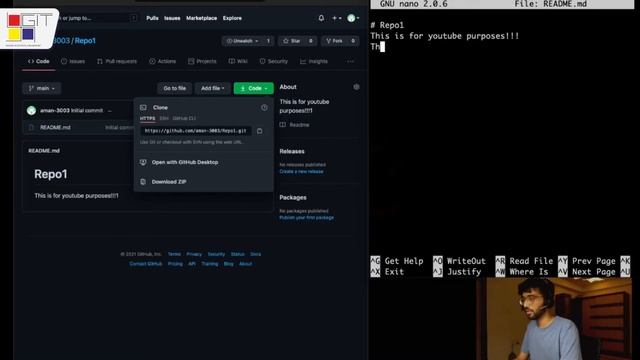This screenshot has height=360, width=640.
Task: Toggle the green Code dropdown button
Action: [253, 88]
